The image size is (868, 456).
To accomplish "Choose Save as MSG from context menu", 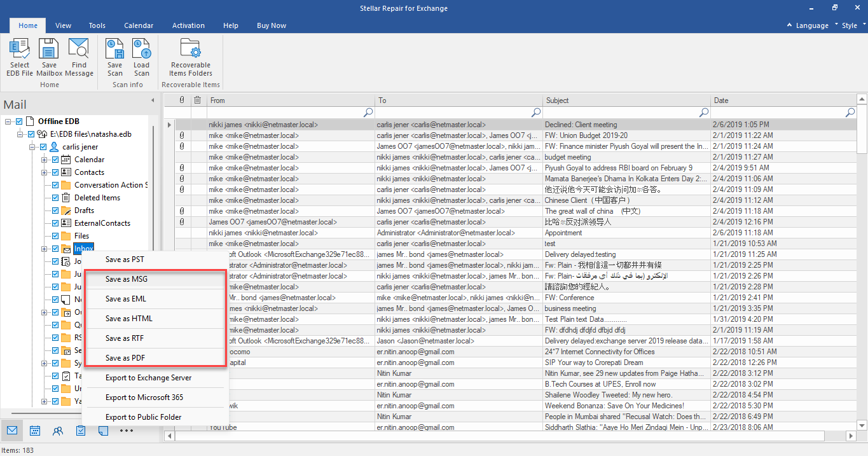I will (155, 279).
